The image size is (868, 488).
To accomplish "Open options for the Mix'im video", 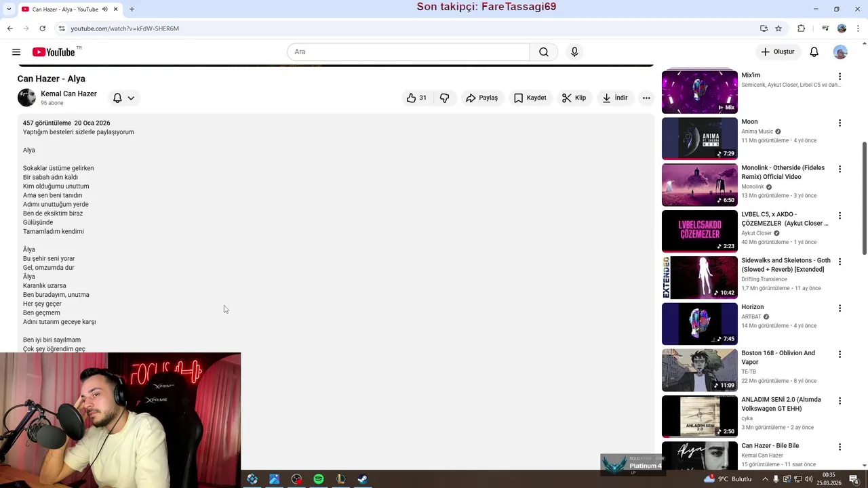I will (840, 77).
